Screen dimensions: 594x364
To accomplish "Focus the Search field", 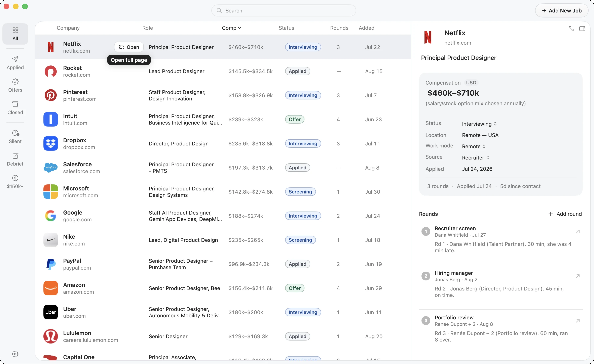I will pos(284,11).
